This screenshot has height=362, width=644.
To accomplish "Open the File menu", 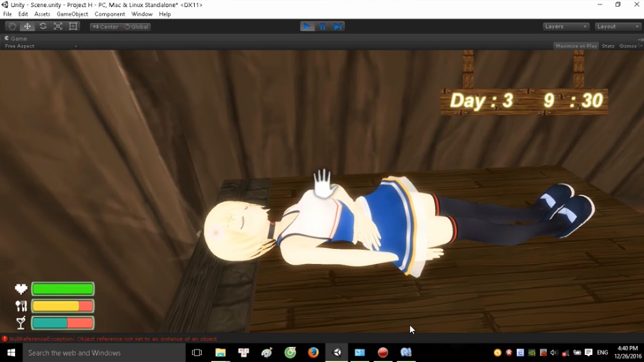I will click(8, 14).
